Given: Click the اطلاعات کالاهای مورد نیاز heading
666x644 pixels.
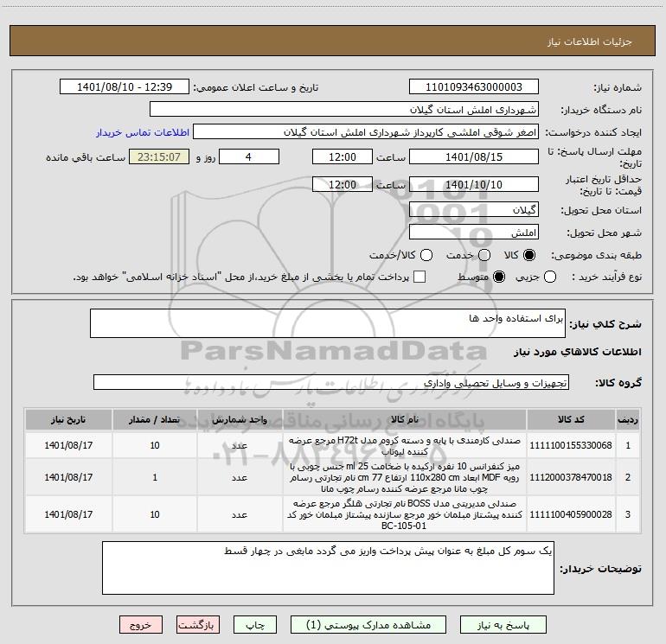Looking at the screenshot, I should tap(577, 352).
